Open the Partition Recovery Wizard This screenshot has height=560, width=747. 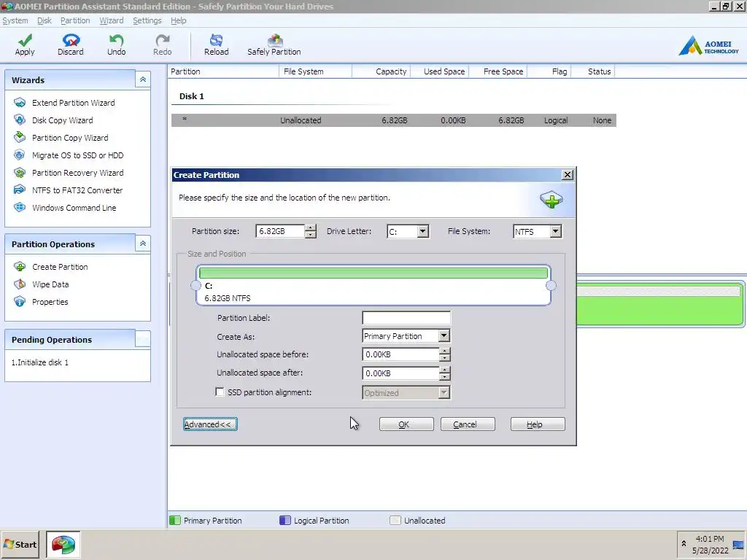[x=77, y=173]
